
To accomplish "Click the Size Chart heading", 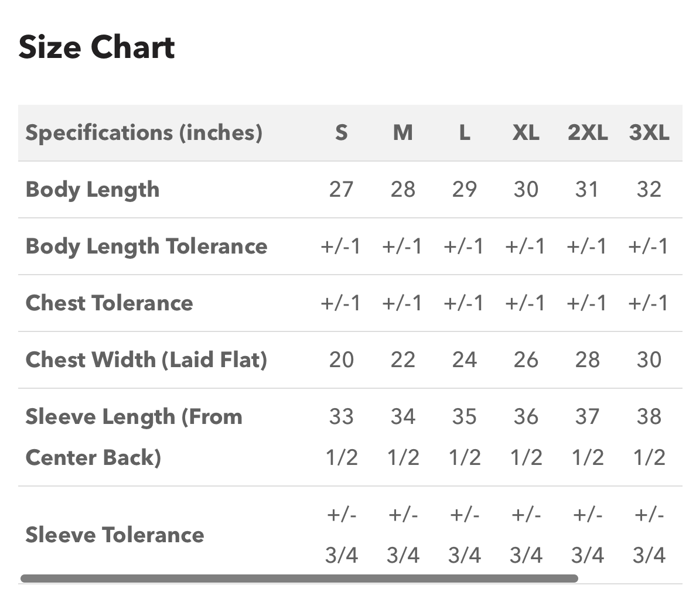I will 97,47.
